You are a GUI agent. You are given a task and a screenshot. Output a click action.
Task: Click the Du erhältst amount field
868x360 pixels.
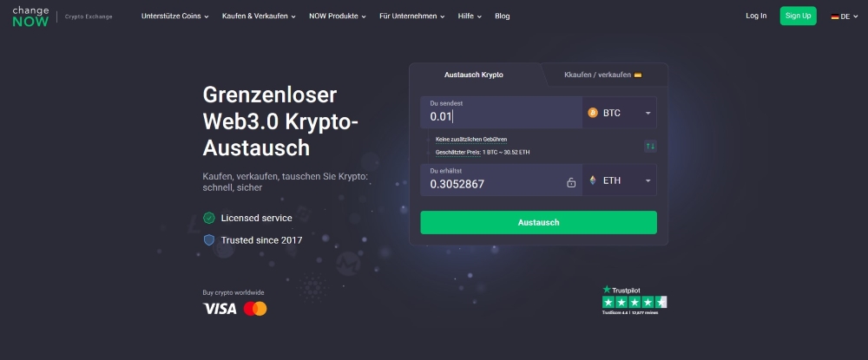(501, 180)
